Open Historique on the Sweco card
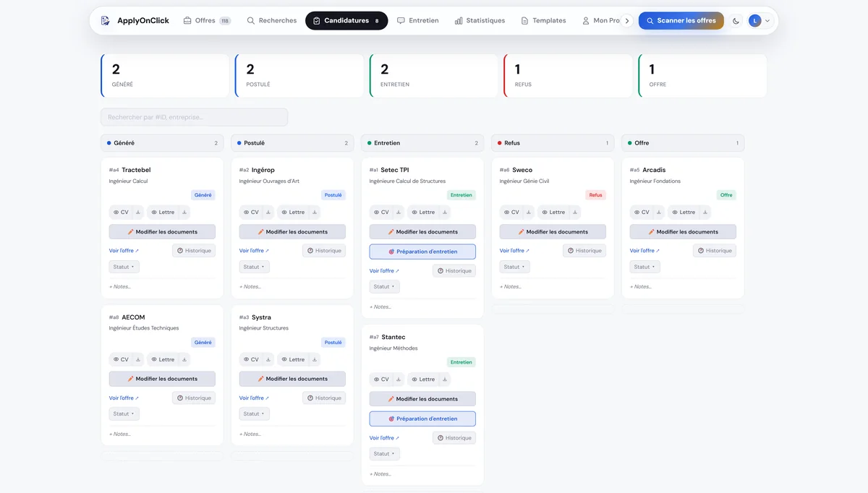868x493 pixels. [x=584, y=251]
